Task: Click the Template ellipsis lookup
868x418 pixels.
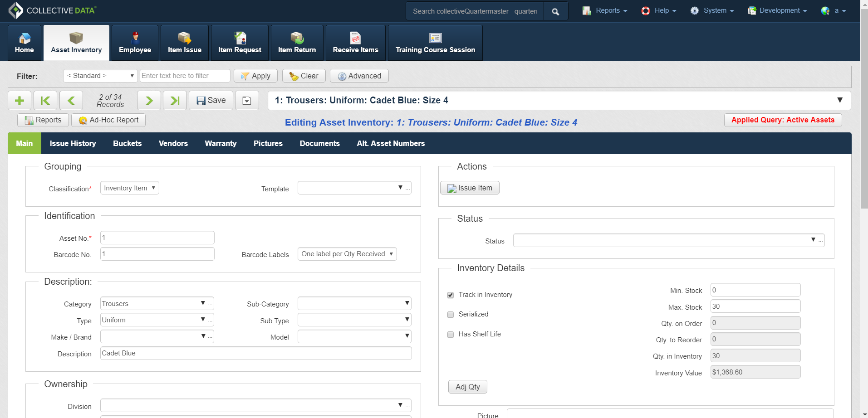Action: [407, 188]
